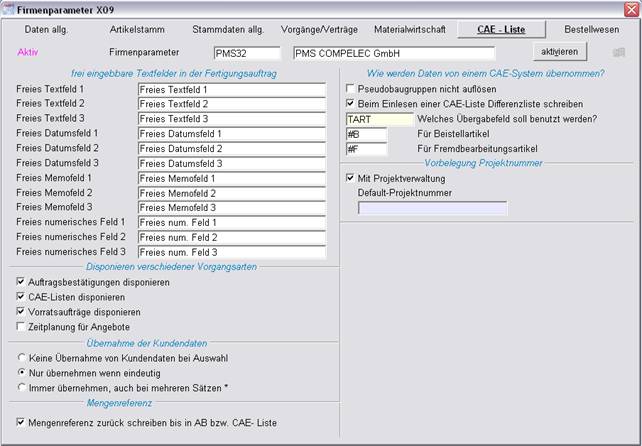Focus the Freies Textfeld 1 input
The width and height of the screenshot is (642, 446).
pyautogui.click(x=231, y=89)
